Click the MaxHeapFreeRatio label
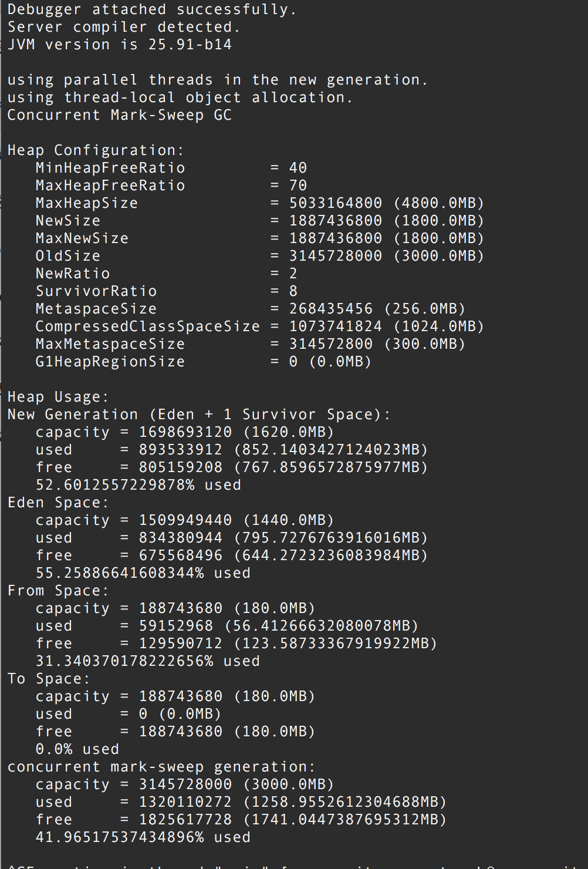This screenshot has width=588, height=869. coord(110,186)
